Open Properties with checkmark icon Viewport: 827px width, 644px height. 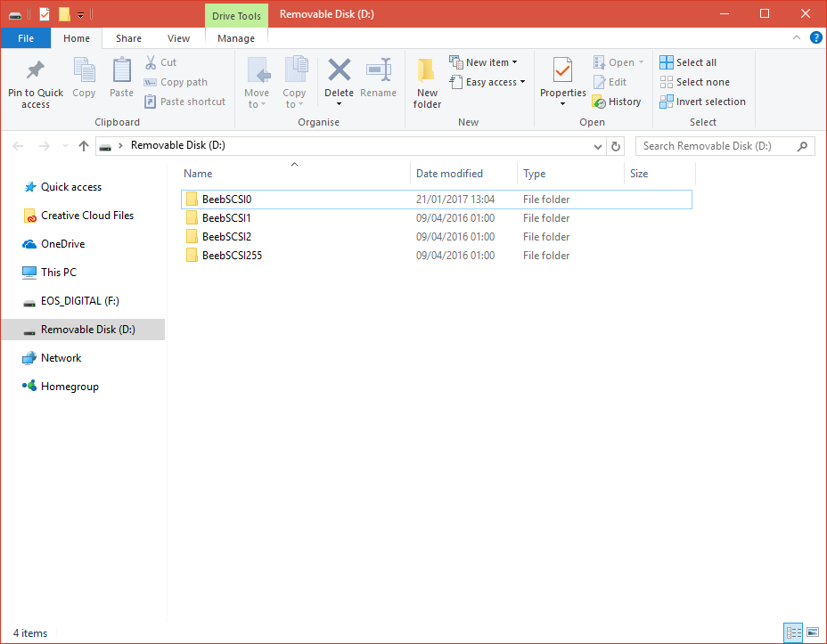(562, 70)
